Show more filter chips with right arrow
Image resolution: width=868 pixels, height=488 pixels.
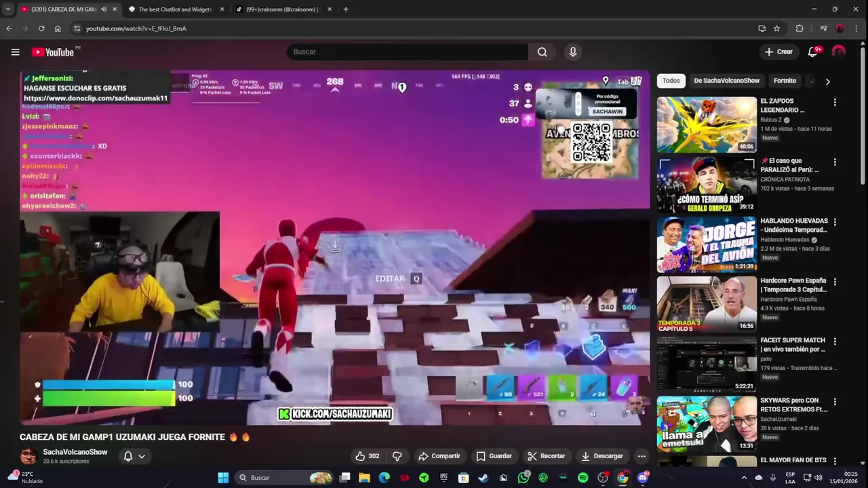point(827,81)
